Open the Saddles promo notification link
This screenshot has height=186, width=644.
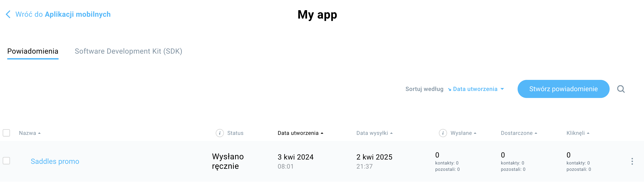tap(55, 161)
